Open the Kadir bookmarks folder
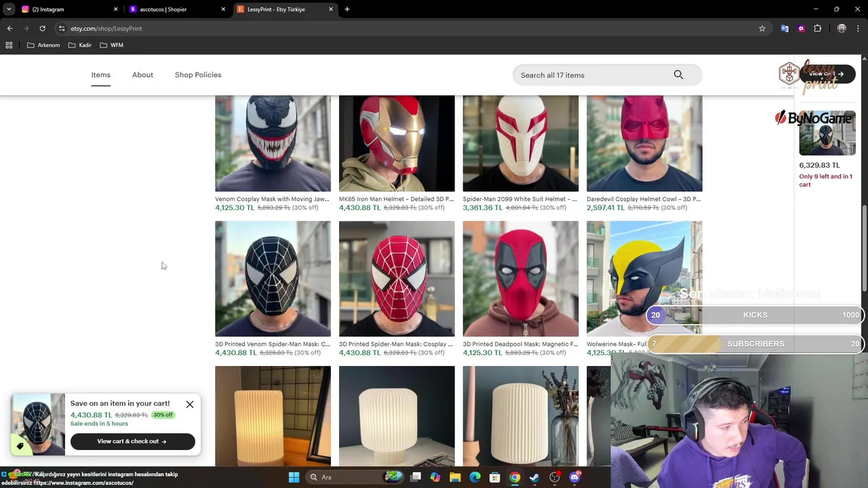 click(80, 45)
